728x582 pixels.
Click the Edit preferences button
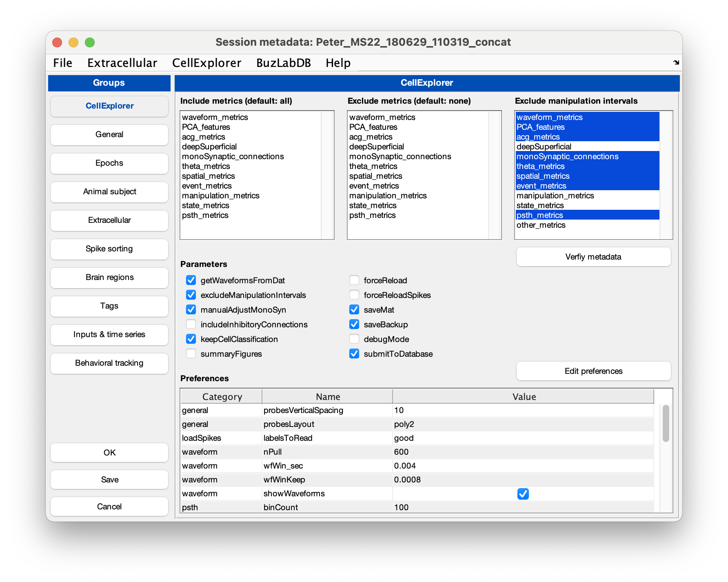[x=593, y=371]
